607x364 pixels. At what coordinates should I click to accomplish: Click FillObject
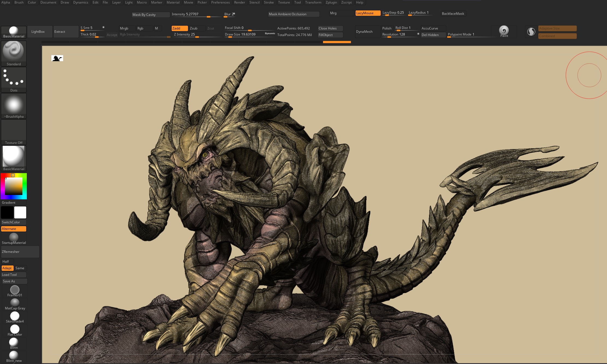click(330, 35)
